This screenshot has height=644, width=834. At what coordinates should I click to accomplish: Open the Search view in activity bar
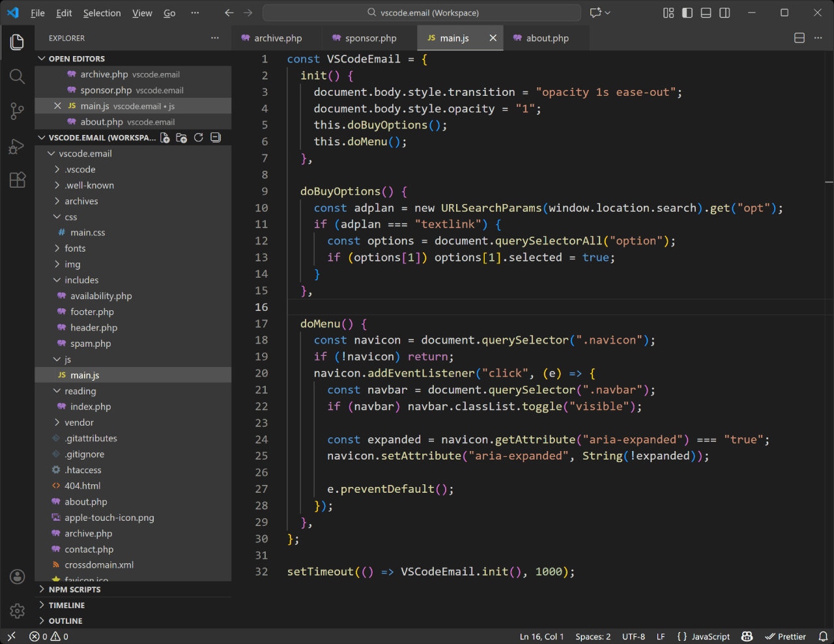pos(18,77)
